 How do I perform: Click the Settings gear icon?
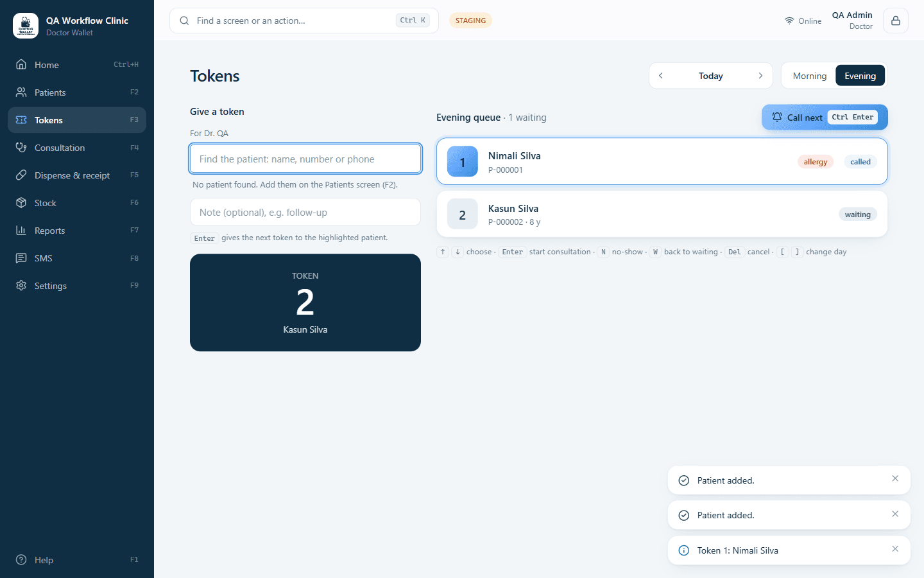(21, 285)
